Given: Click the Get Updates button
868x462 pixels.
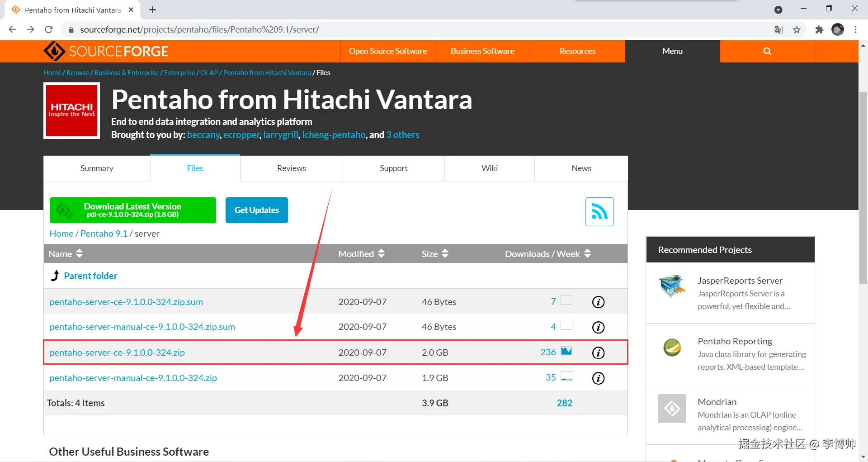Looking at the screenshot, I should click(x=257, y=210).
